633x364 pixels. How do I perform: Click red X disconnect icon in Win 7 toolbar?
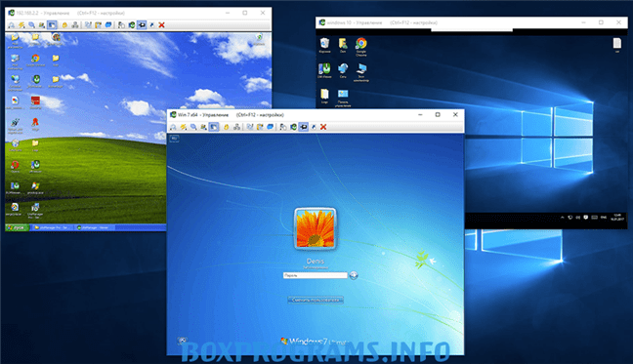click(x=323, y=127)
